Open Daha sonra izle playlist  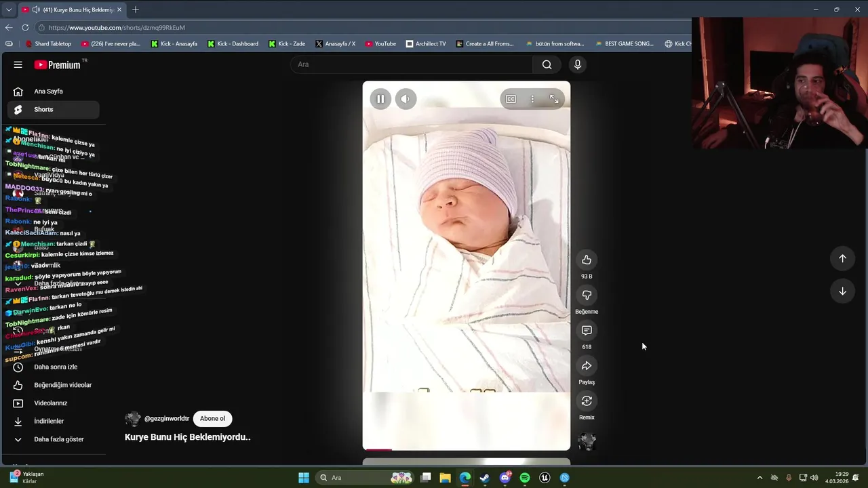pyautogui.click(x=53, y=367)
